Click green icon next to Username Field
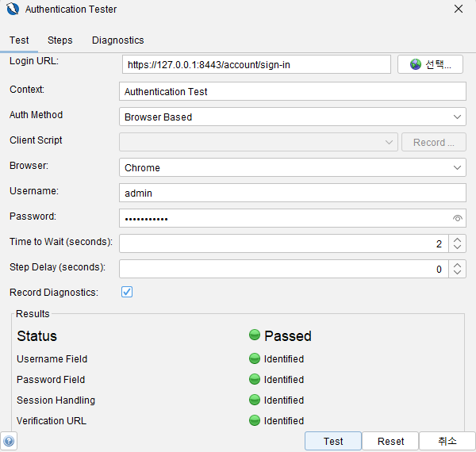 (x=255, y=359)
